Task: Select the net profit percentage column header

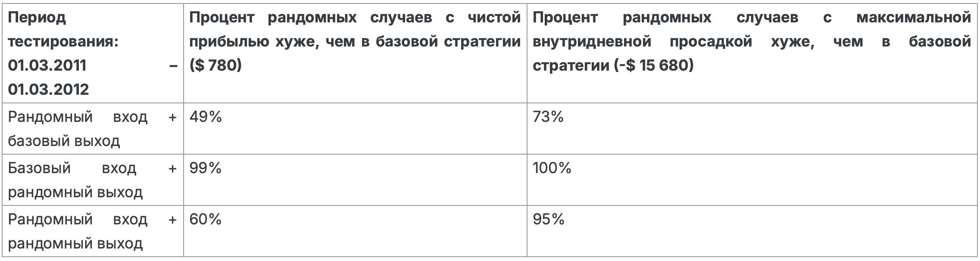Action: [x=355, y=53]
